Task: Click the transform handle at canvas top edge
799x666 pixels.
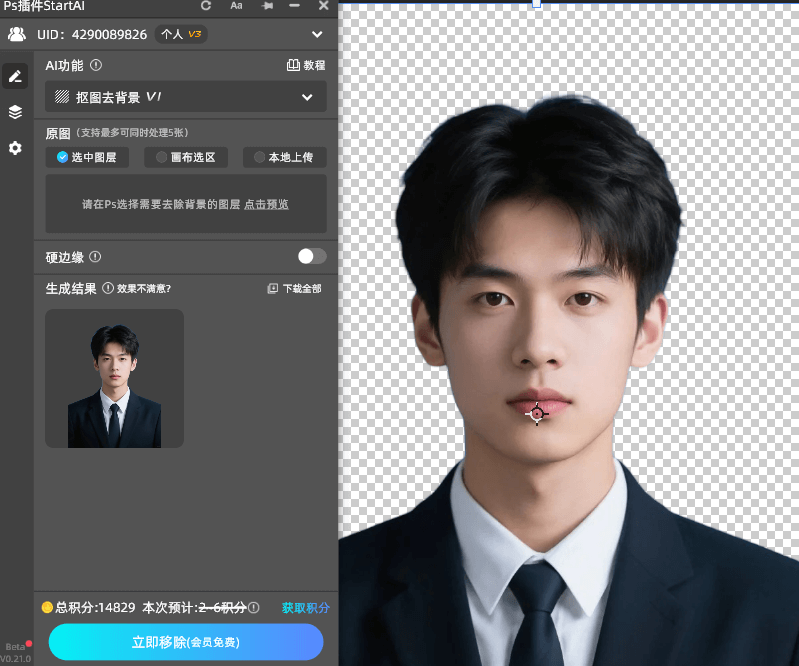Action: click(536, 4)
